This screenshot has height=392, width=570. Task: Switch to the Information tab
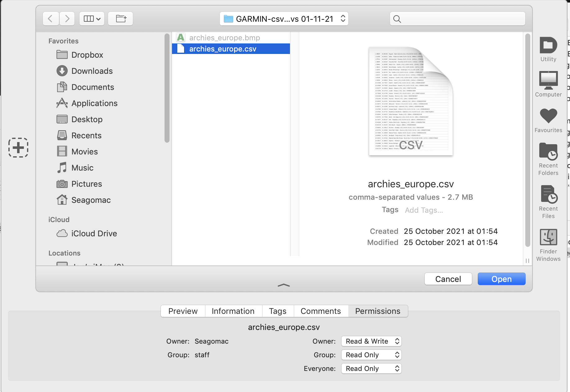[x=233, y=311]
